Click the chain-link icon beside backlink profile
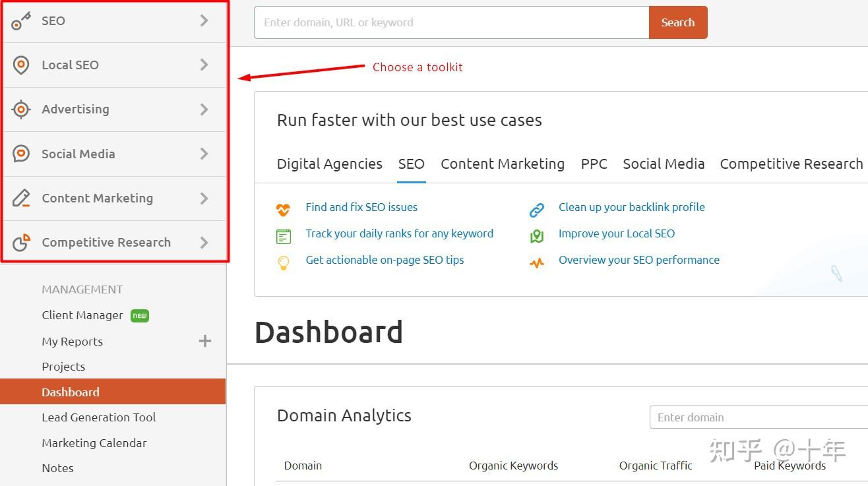868x486 pixels. click(x=536, y=207)
